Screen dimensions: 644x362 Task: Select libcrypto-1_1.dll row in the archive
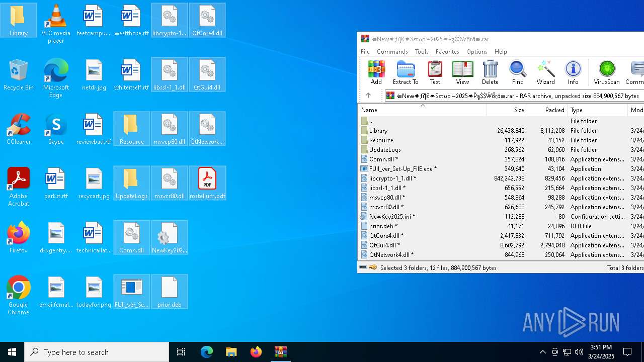pos(501,178)
